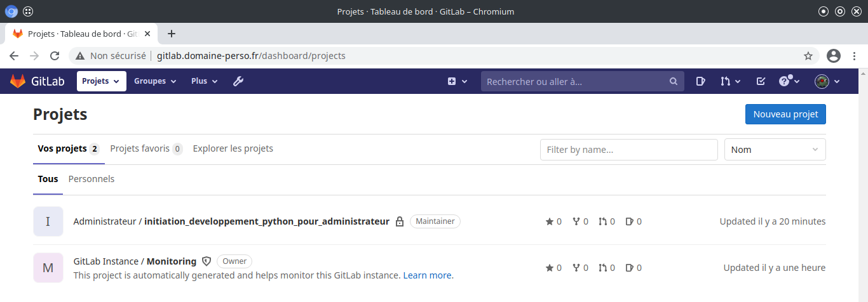
Task: Open the Projets dropdown menu
Action: click(101, 81)
